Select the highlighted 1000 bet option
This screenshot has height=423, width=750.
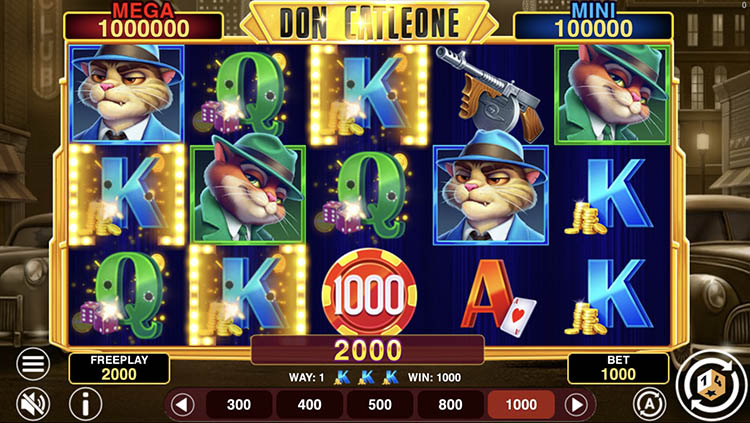[521, 405]
